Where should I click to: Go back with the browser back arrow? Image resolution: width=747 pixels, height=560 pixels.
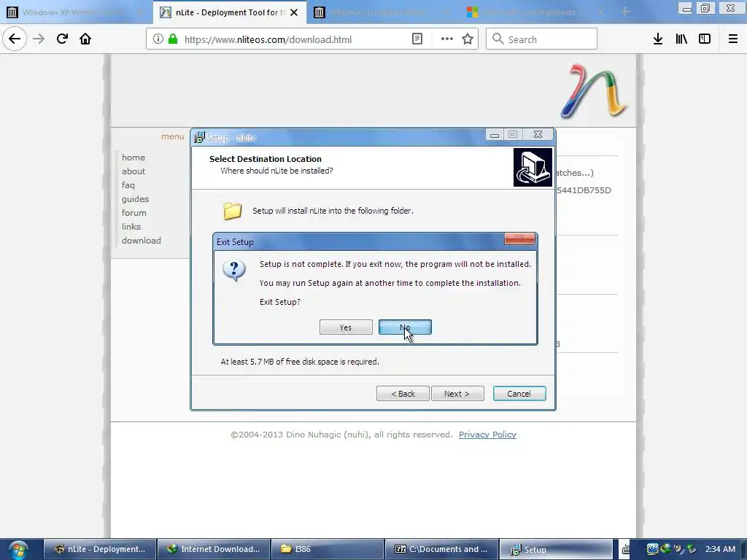tap(15, 39)
